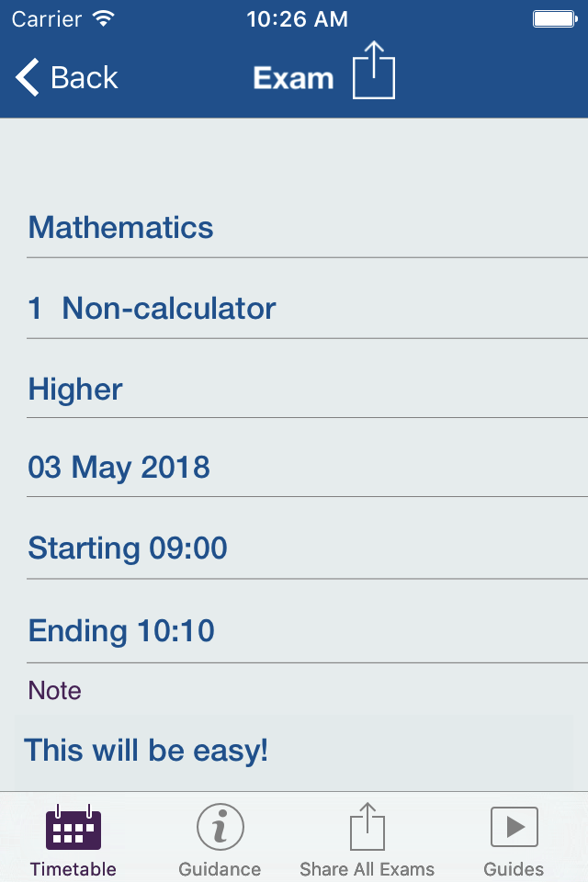
Task: Select the Guides tab label
Action: point(514,869)
